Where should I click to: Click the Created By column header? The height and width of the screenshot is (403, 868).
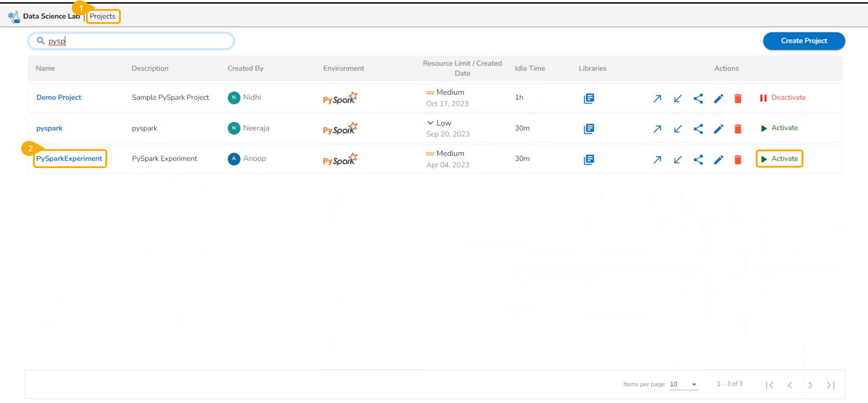(x=246, y=68)
